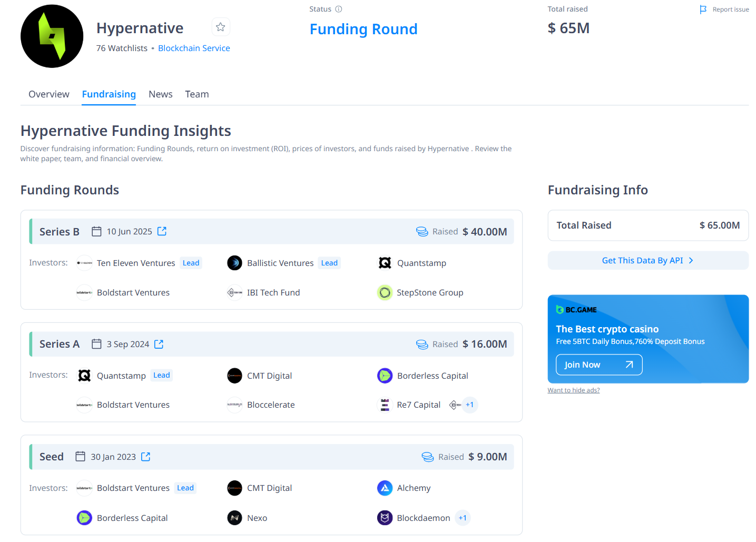Click Series A raised '$ 16.00M' value
This screenshot has height=542, width=756.
[x=485, y=344]
